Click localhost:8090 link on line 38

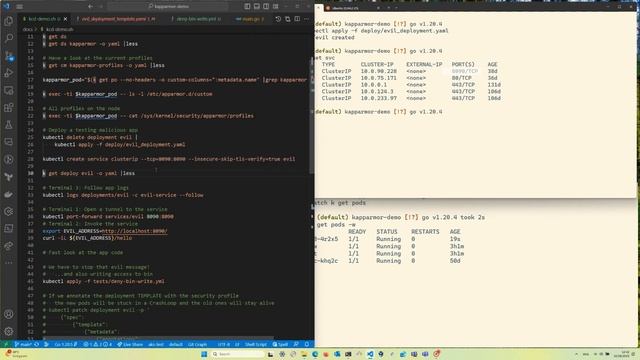[134, 231]
